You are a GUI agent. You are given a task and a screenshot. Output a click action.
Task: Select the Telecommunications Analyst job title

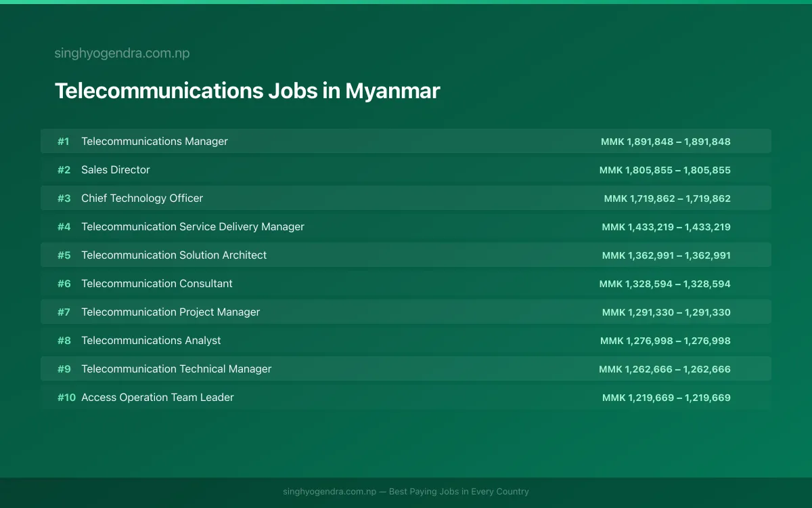[151, 341]
